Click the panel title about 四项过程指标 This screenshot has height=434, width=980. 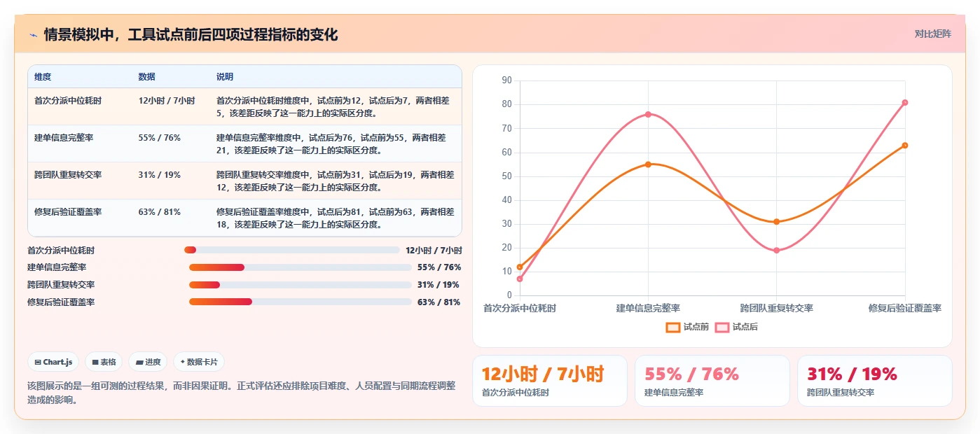pos(191,34)
